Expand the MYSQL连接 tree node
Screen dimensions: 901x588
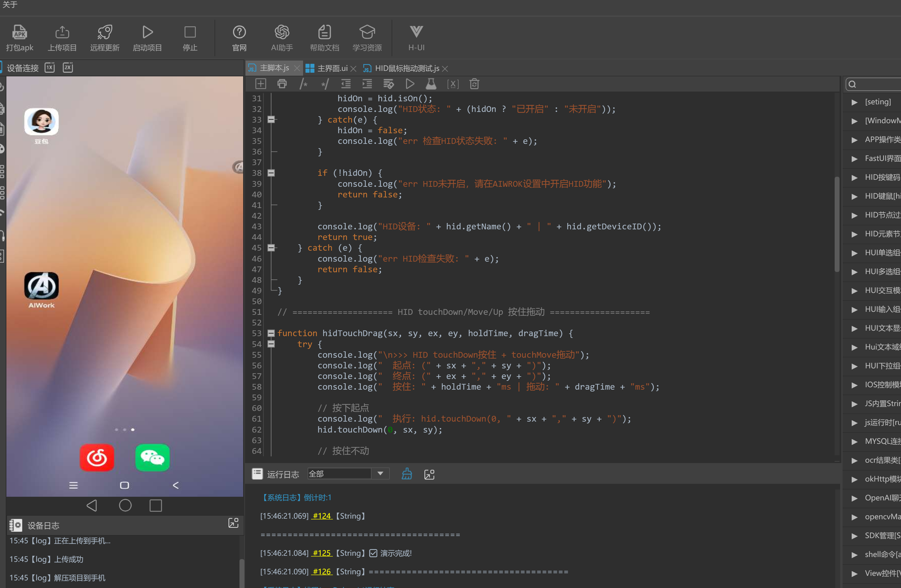(x=854, y=442)
